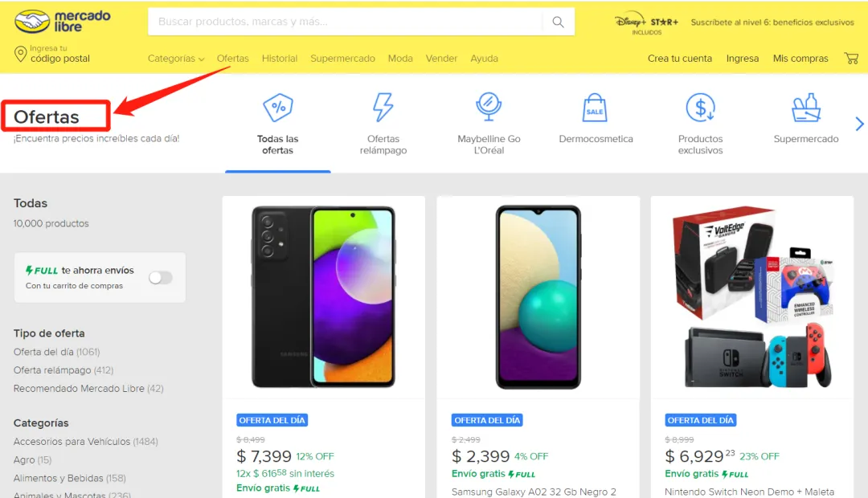This screenshot has height=498, width=868.
Task: Click the Crea tu cuenta link
Action: [x=680, y=58]
